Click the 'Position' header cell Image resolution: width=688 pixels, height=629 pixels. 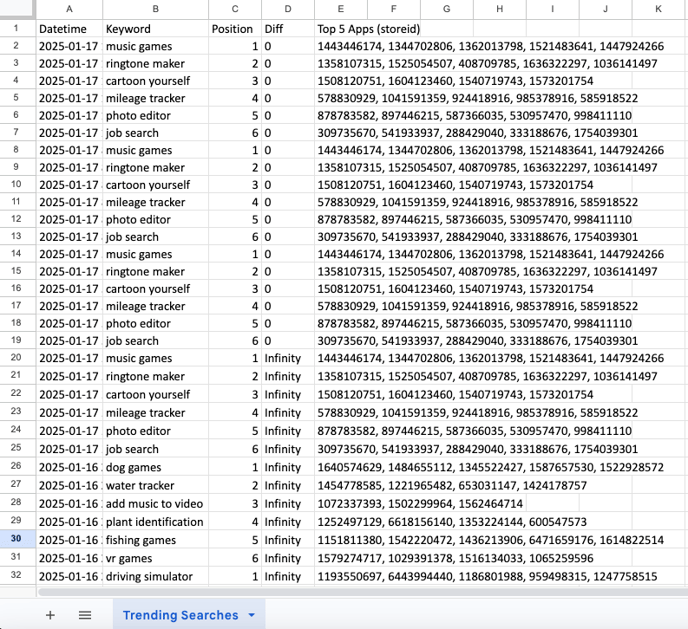[x=235, y=29]
